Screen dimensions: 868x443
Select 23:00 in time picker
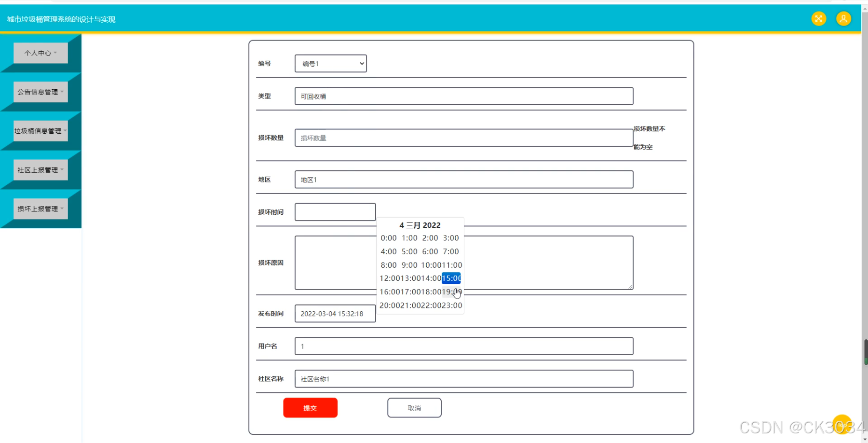coord(452,305)
